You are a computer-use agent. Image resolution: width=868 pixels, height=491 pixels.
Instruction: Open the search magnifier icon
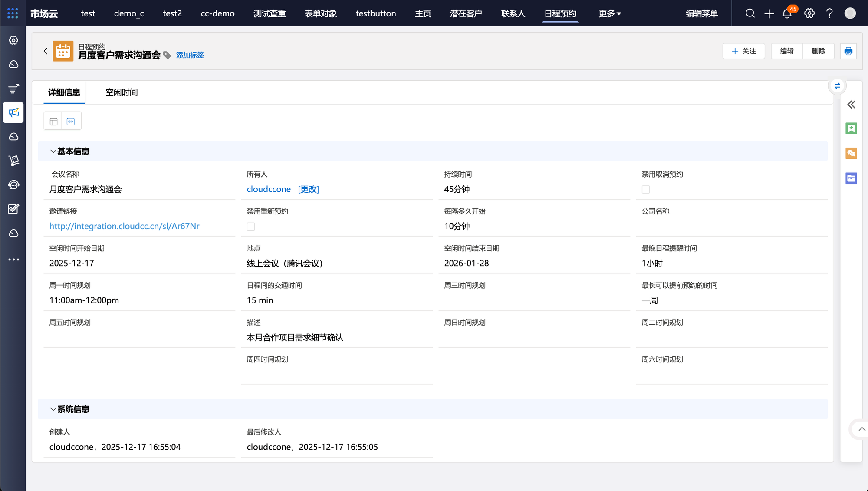pyautogui.click(x=750, y=13)
